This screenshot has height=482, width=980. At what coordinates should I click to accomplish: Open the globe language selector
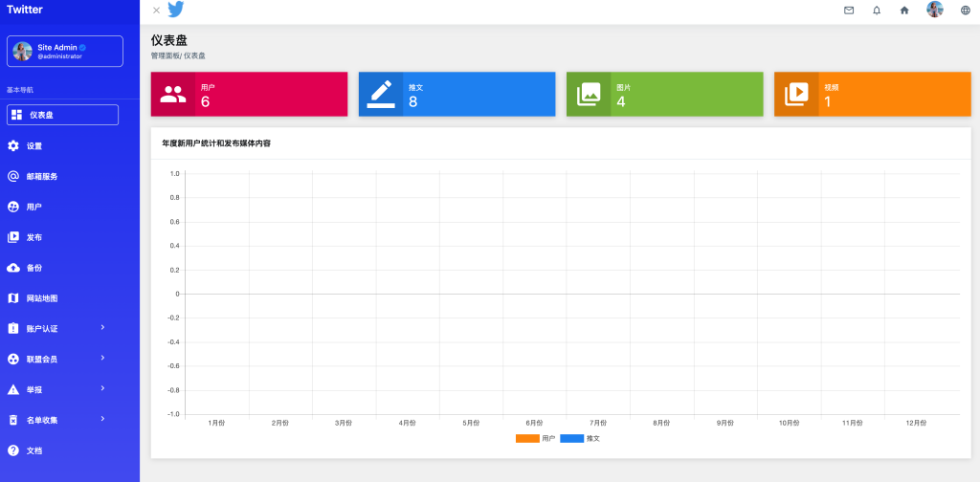pyautogui.click(x=965, y=10)
